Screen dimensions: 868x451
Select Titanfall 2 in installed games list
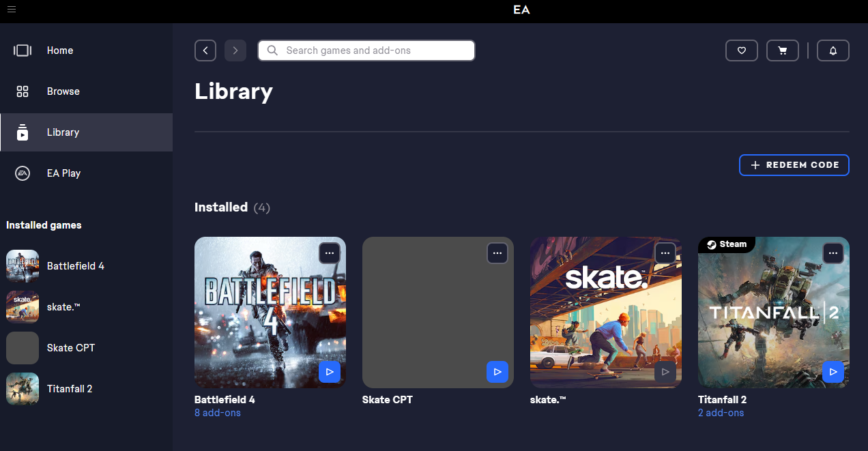tap(69, 389)
